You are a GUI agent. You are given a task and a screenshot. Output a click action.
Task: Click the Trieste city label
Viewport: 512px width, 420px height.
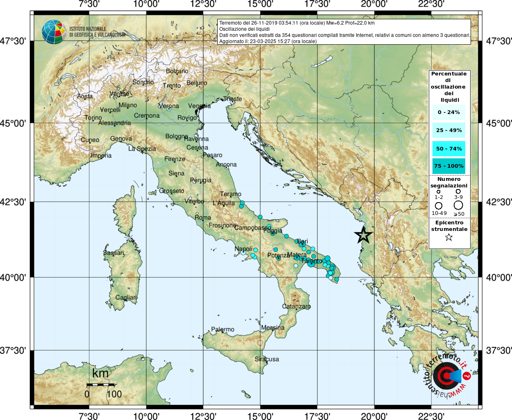tap(232, 99)
